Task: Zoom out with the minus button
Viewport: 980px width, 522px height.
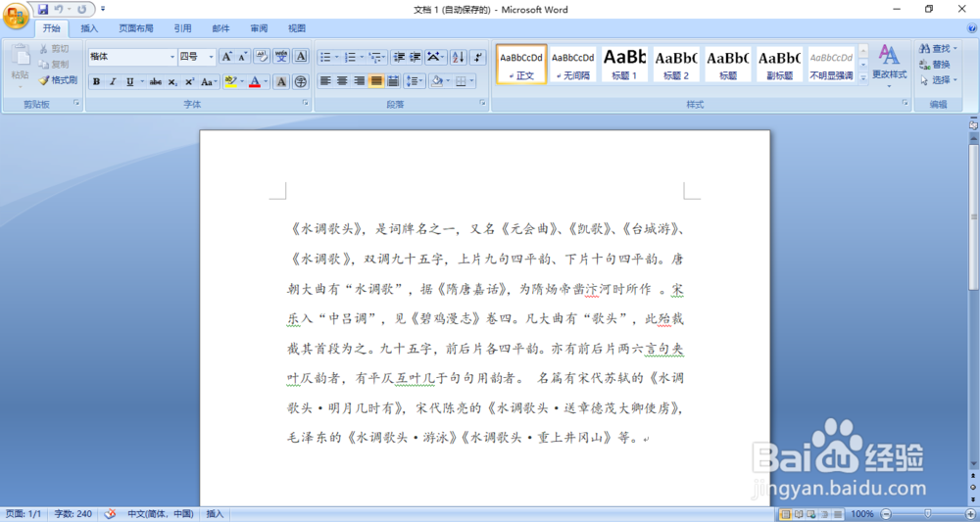Action: coord(886,514)
